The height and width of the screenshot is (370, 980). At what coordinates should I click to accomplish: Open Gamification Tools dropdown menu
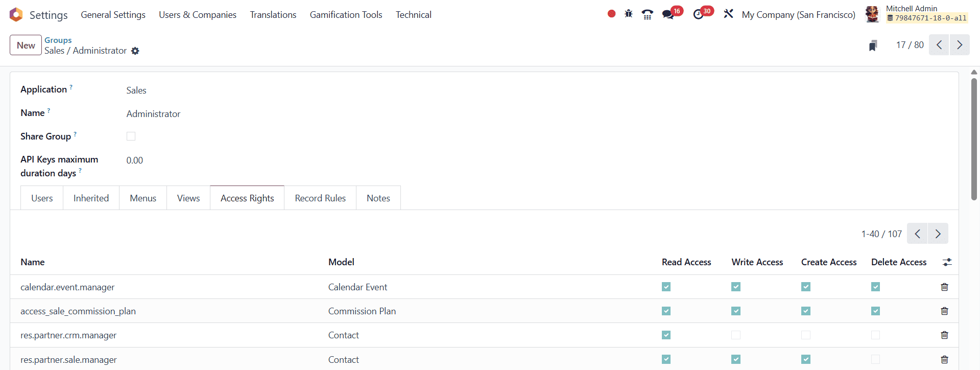(346, 15)
